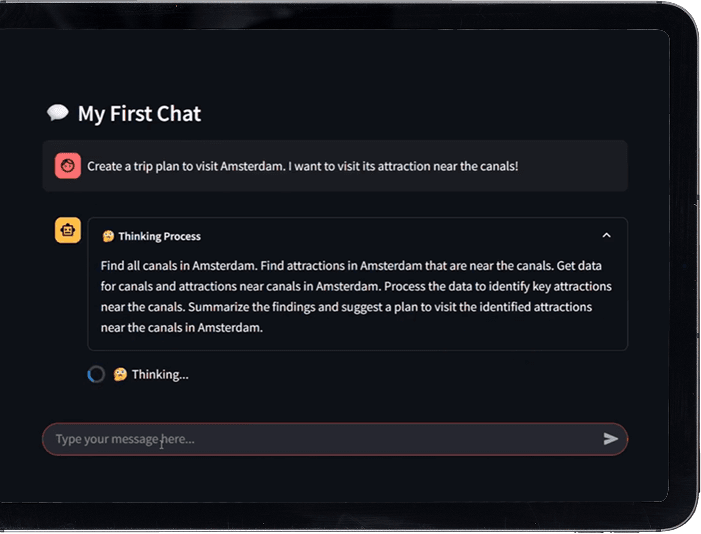Screen dimensions: 701x534
Task: Collapse the Thinking Process panel using the chevron
Action: (606, 236)
